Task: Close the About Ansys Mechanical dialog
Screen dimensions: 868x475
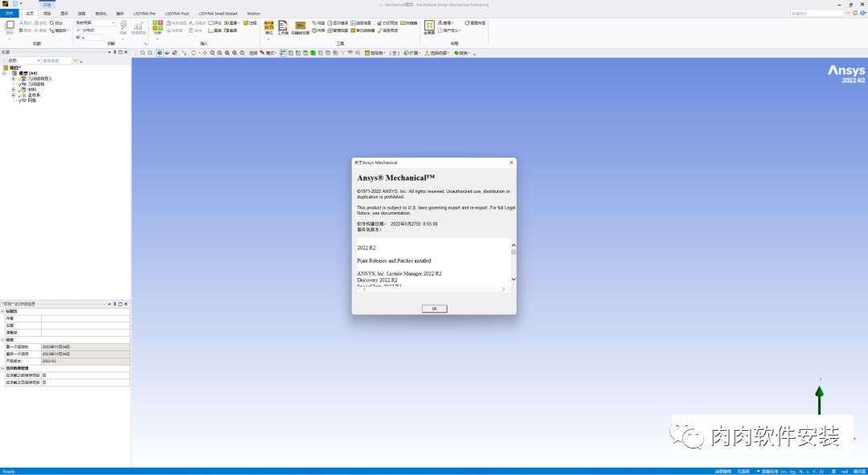Action: 511,162
